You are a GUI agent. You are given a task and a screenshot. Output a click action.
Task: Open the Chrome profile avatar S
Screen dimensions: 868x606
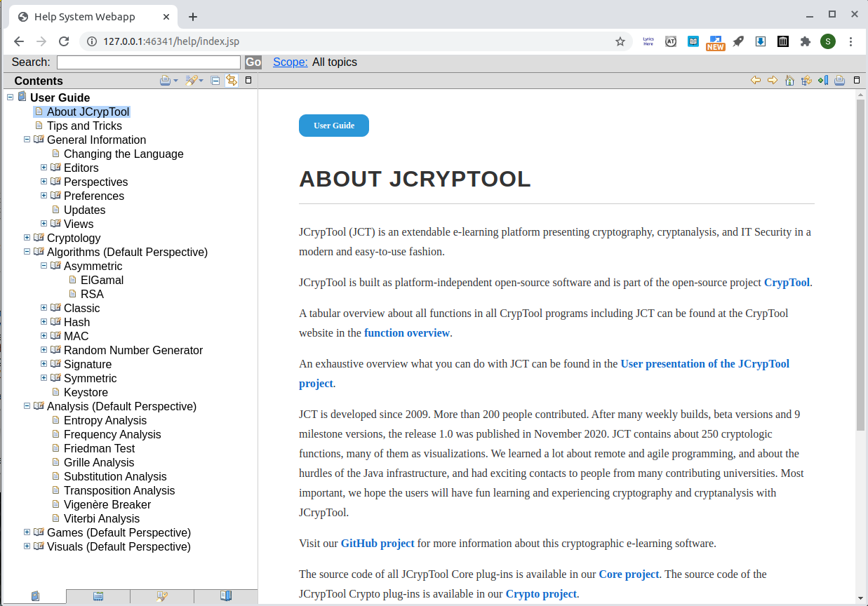pyautogui.click(x=828, y=41)
